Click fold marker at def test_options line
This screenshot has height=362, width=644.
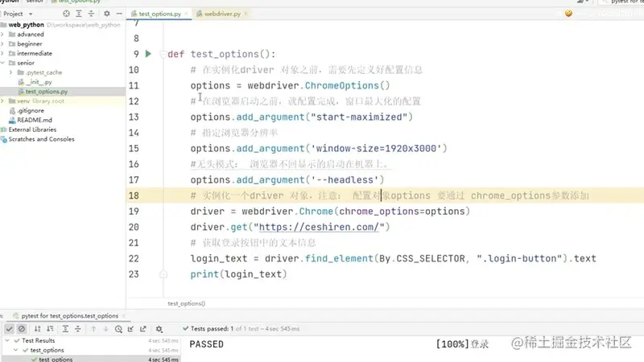click(x=163, y=54)
